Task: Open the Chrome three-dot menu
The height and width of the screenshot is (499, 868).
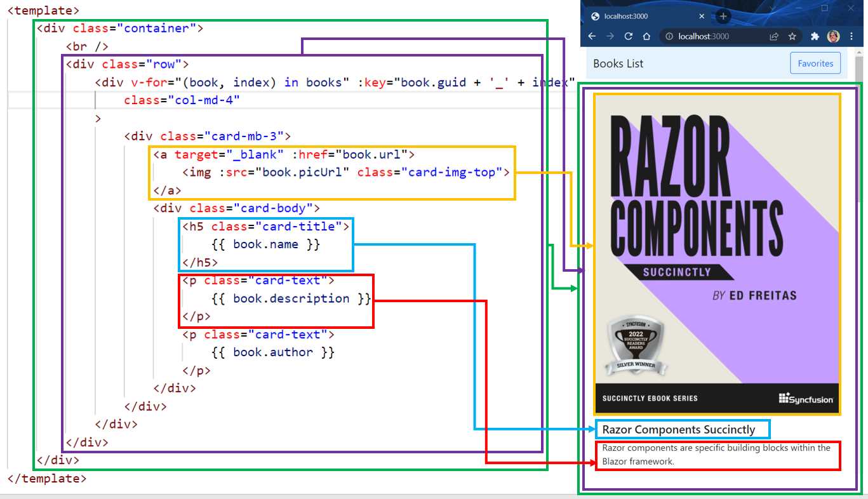Action: [x=851, y=36]
